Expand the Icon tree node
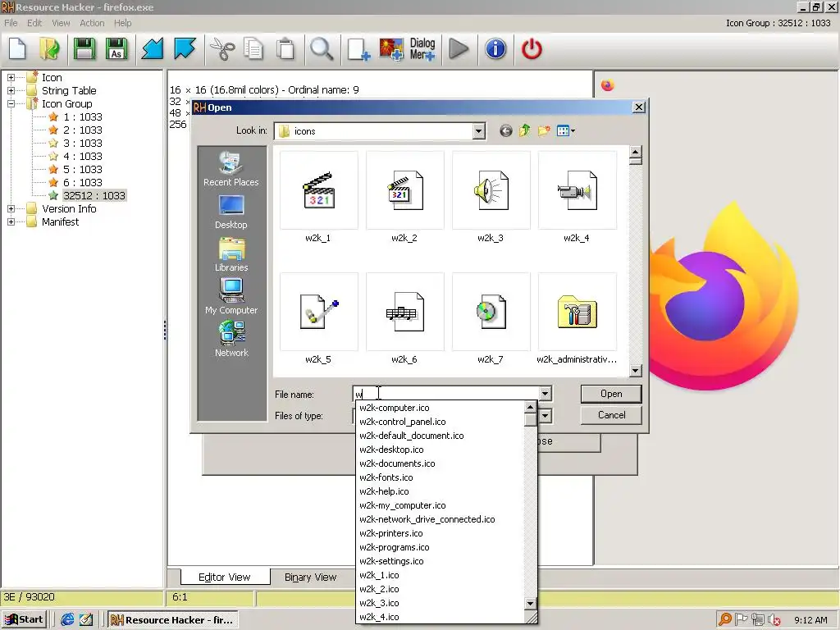The height and width of the screenshot is (630, 840). 11,78
